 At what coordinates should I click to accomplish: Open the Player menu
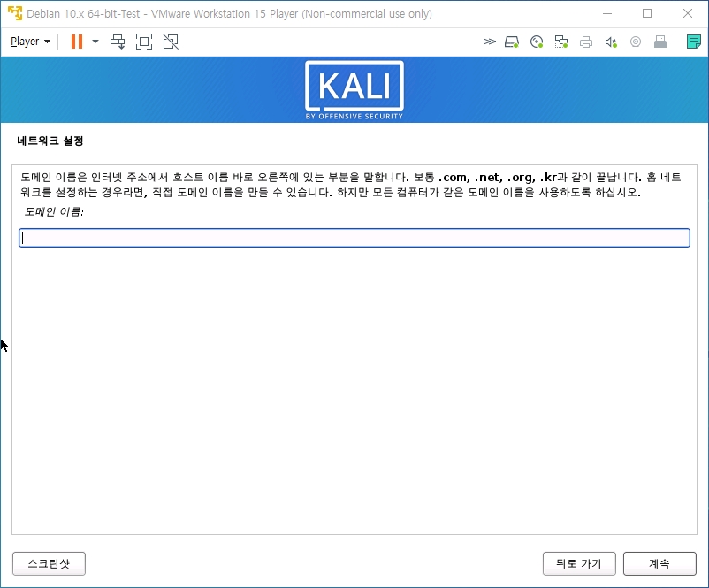[x=30, y=42]
